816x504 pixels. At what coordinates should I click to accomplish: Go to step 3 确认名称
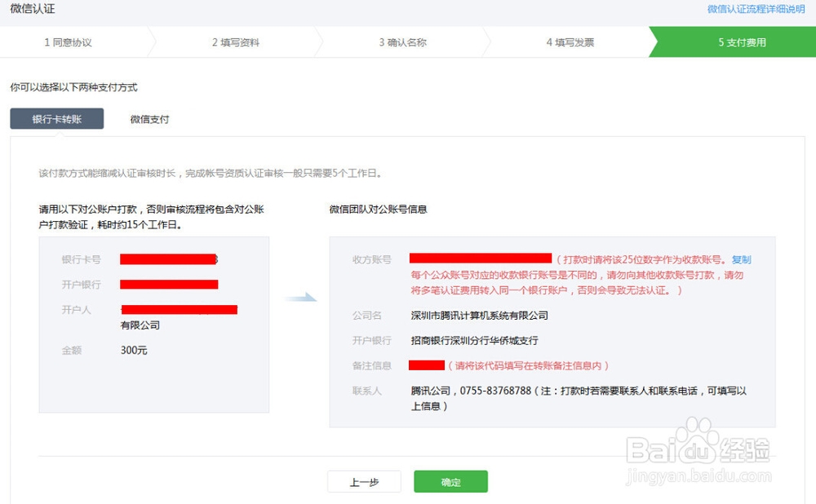[400, 42]
